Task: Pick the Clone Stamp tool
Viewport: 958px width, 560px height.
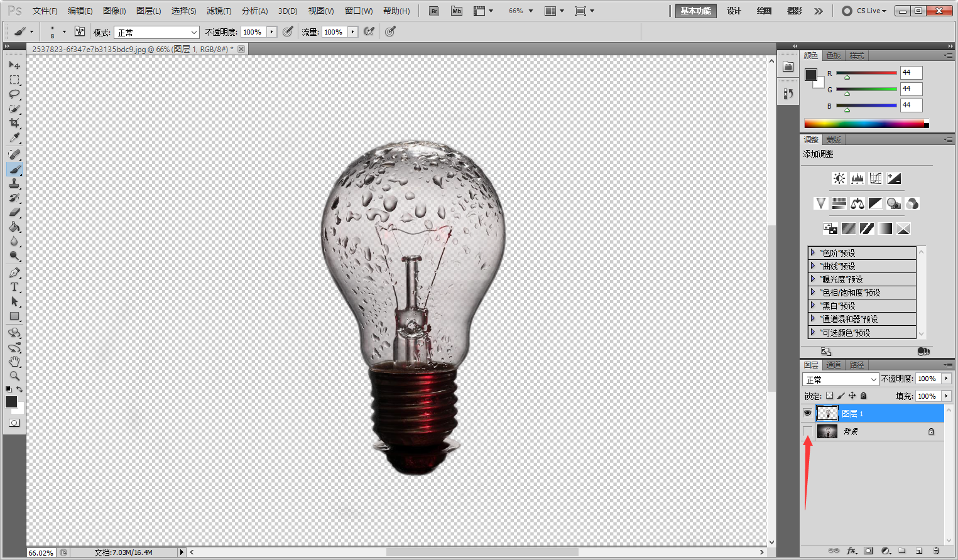Action: coord(14,183)
